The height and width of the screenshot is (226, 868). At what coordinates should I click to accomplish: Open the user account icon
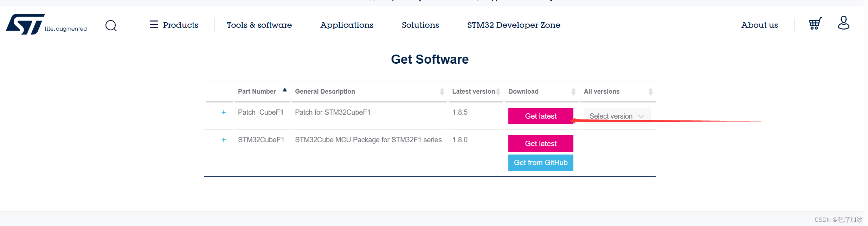pyautogui.click(x=843, y=23)
